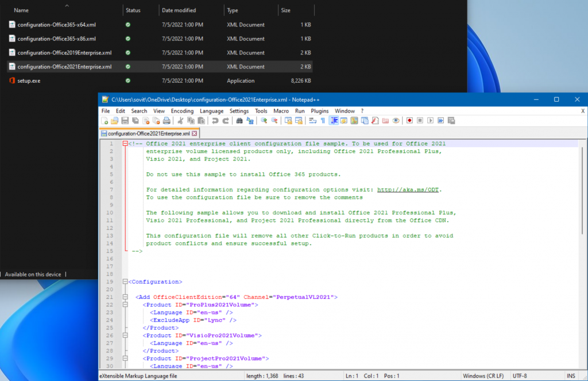Image resolution: width=588 pixels, height=381 pixels.
Task: Toggle synchronize vertical scrolling
Action: tap(288, 121)
